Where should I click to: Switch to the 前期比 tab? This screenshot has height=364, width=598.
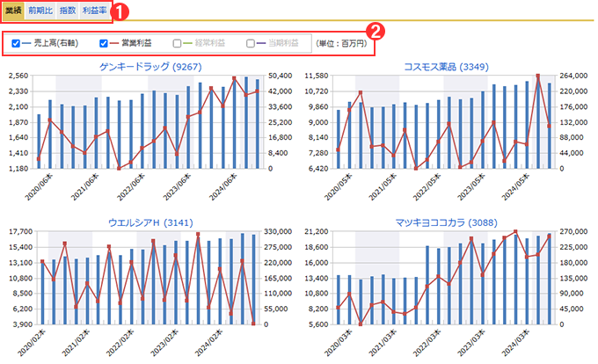(40, 11)
